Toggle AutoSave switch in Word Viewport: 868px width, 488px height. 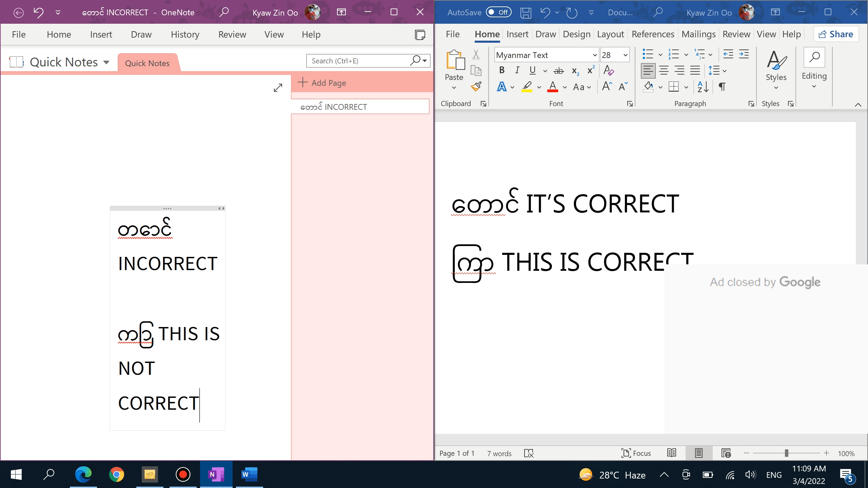[498, 12]
